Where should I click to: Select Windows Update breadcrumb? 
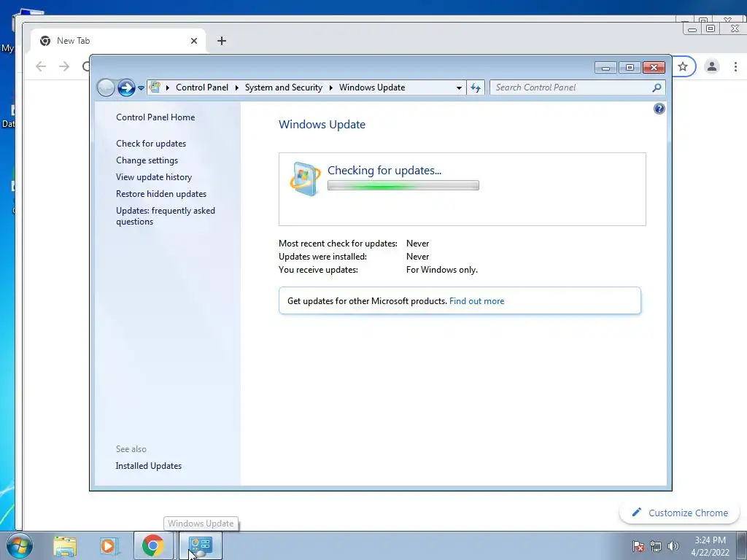coord(372,87)
